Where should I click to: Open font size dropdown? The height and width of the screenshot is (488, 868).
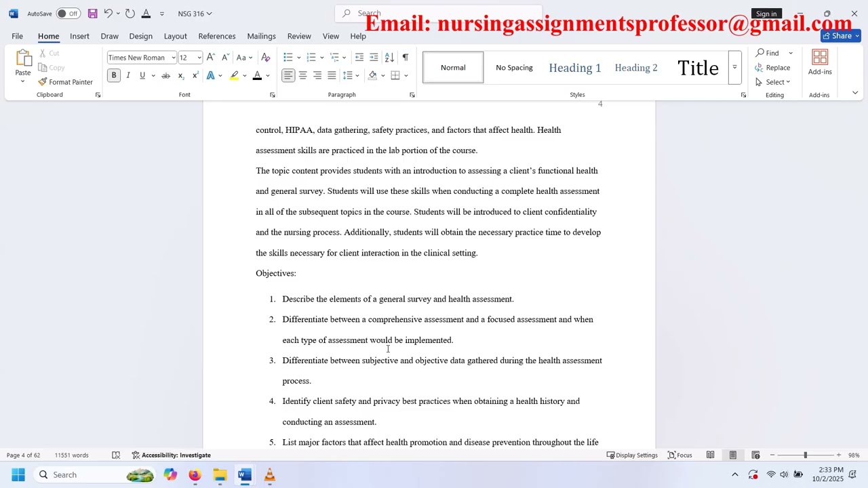click(x=199, y=58)
